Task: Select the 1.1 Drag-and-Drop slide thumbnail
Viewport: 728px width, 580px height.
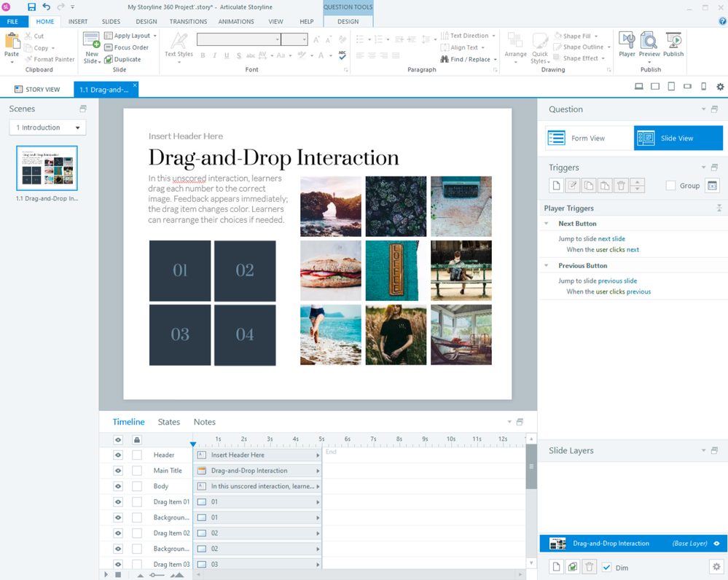Action: coord(47,168)
